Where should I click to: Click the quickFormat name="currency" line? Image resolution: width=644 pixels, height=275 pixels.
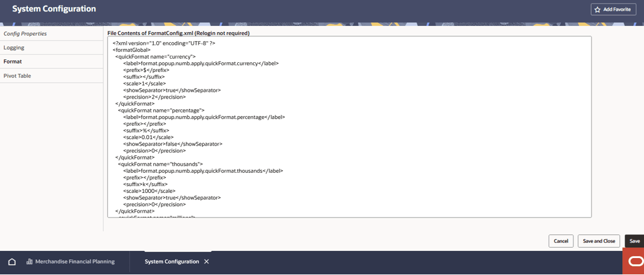(156, 57)
